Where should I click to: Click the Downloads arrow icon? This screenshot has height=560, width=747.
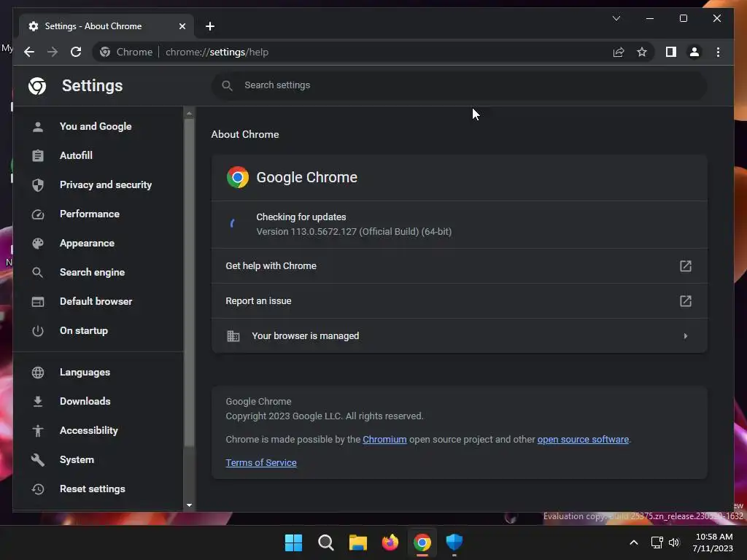point(38,402)
